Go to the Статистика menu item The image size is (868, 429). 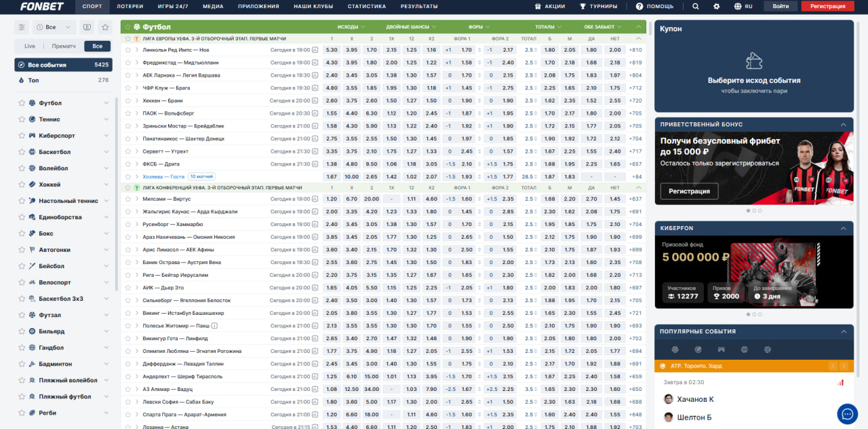tap(366, 6)
